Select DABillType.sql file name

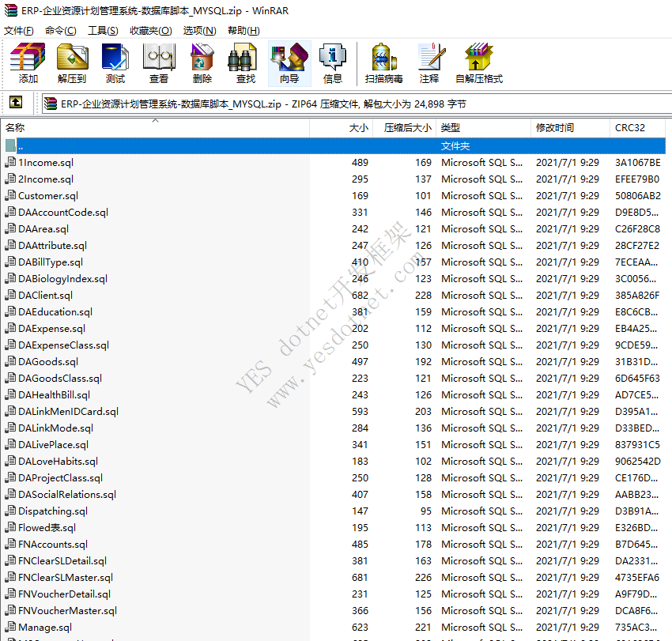coord(51,262)
